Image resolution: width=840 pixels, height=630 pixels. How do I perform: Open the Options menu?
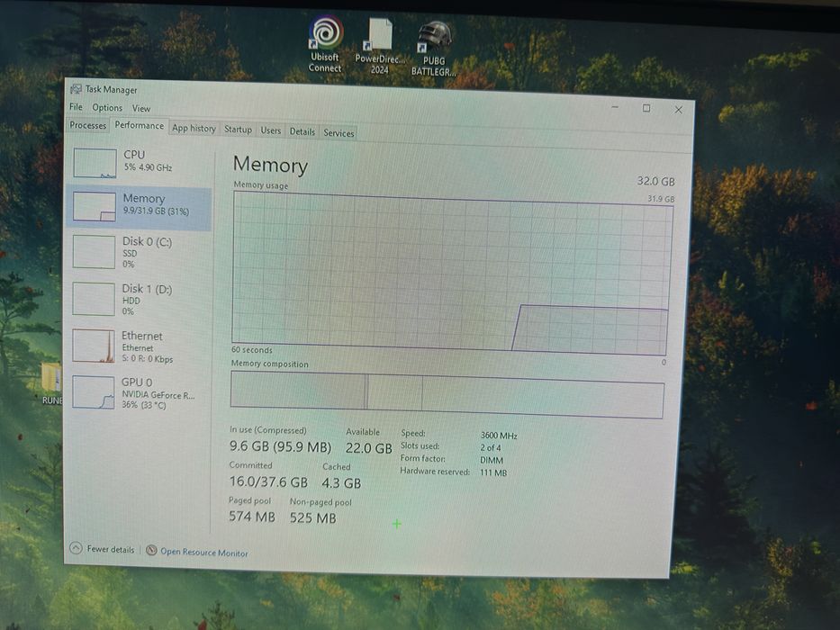(107, 107)
